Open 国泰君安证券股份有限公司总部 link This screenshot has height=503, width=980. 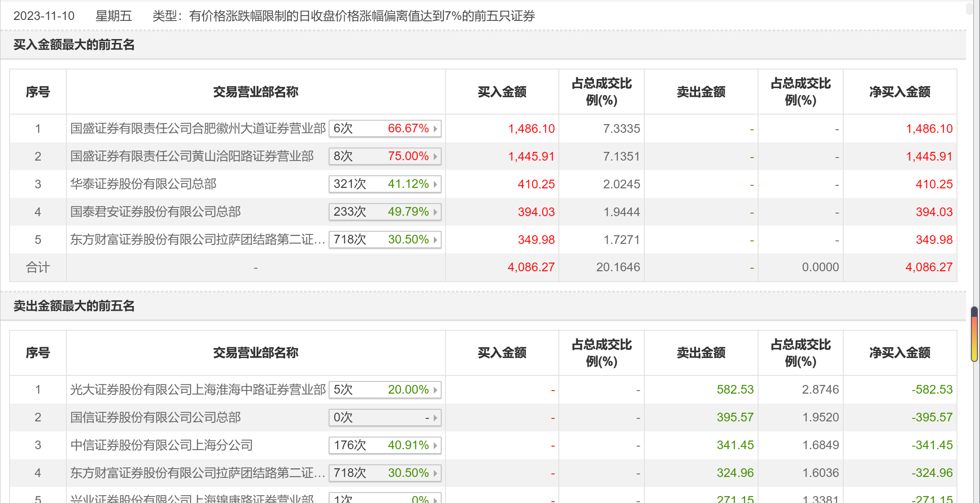(x=155, y=212)
